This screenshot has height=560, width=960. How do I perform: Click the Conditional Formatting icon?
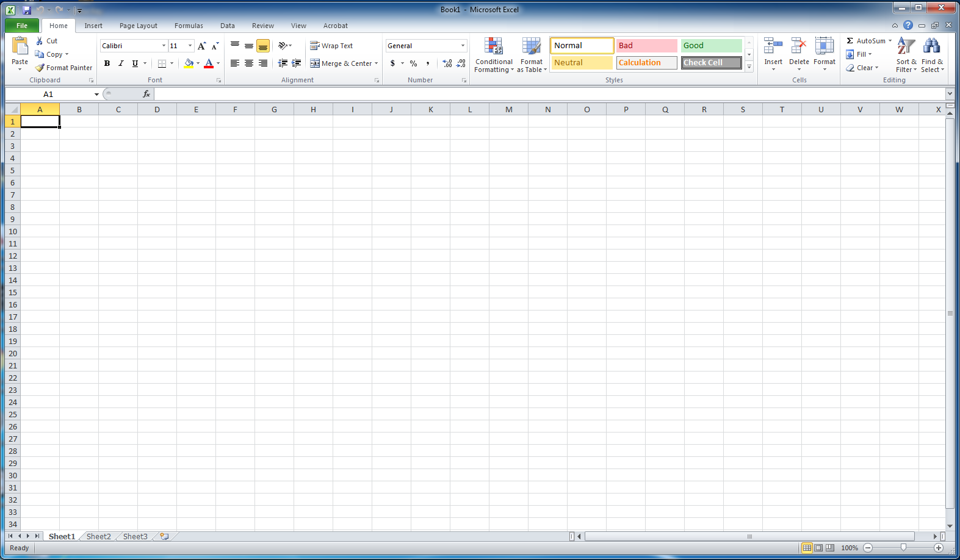[493, 47]
